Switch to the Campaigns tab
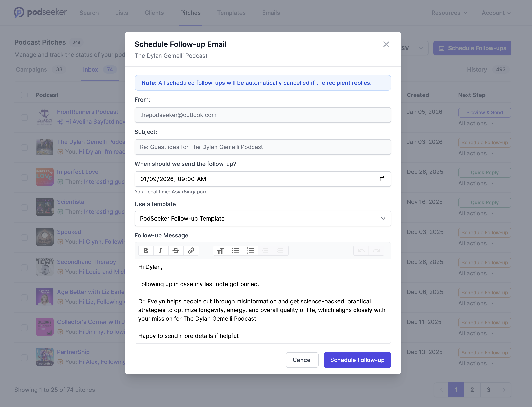 click(x=31, y=69)
